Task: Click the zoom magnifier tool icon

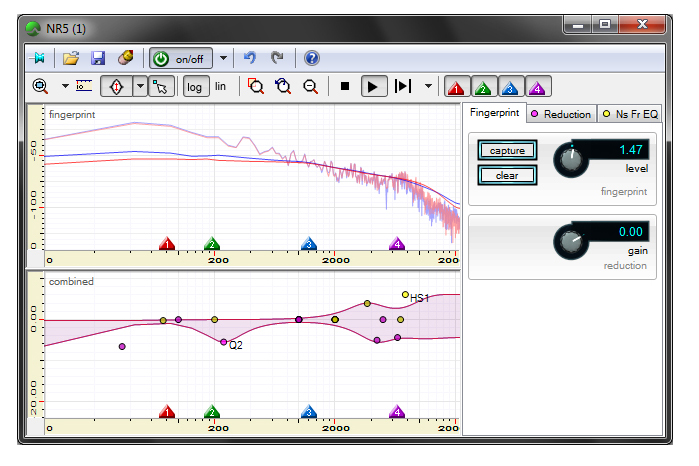Action: pyautogui.click(x=40, y=86)
